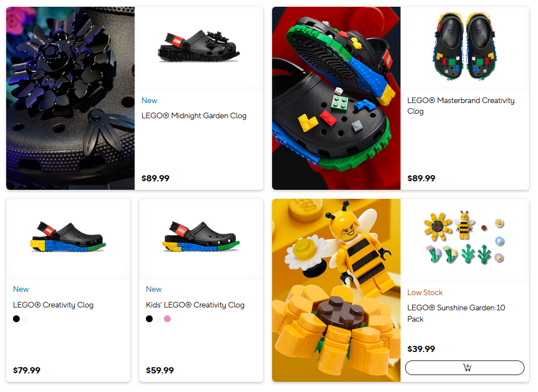Choose pink color for Kids' Creativity Clog

tap(167, 319)
